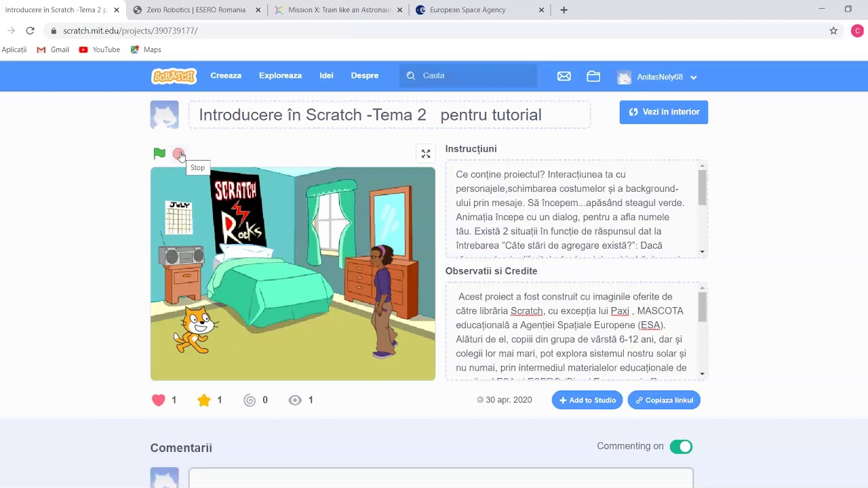Image resolution: width=868 pixels, height=488 pixels.
Task: Click the Copiaza linkul button
Action: pos(664,401)
